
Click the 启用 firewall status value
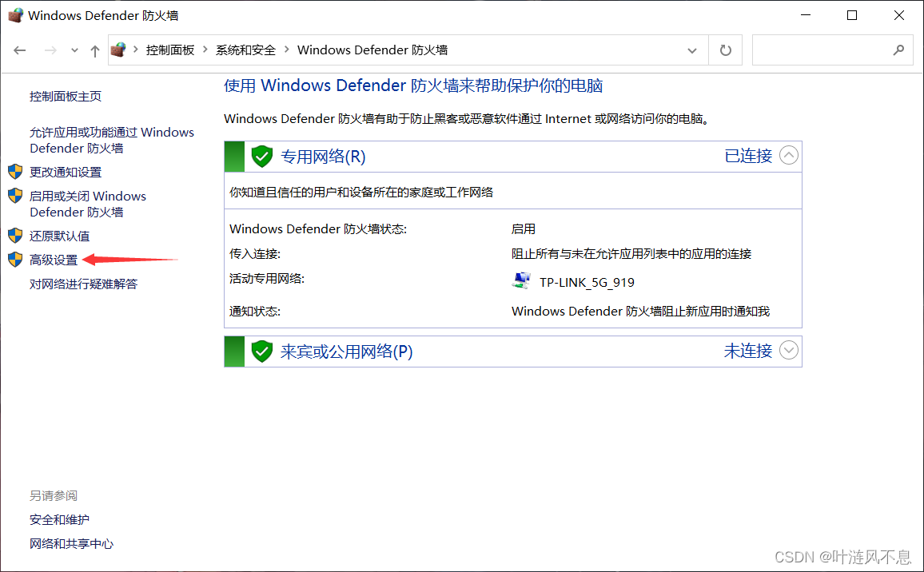(524, 228)
